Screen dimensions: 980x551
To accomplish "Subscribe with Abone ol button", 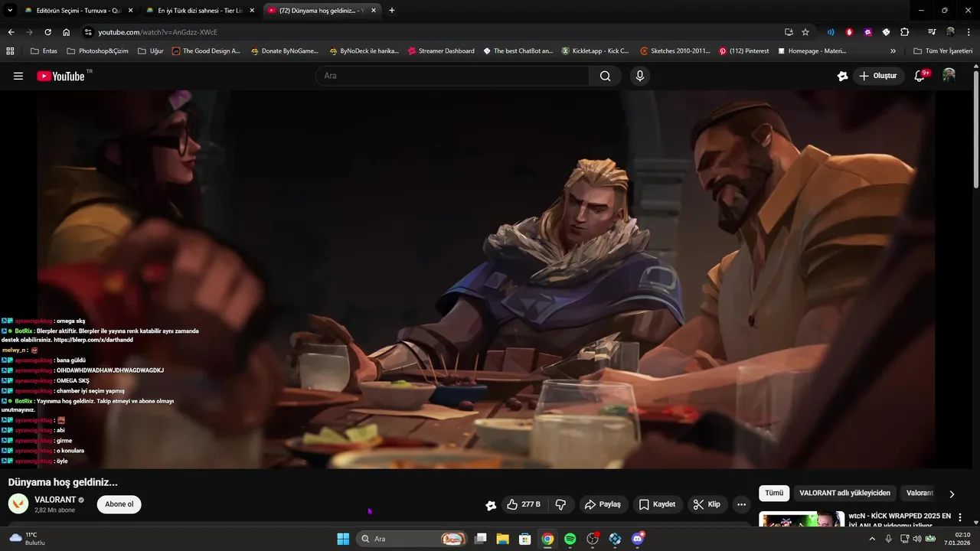I will (x=119, y=504).
